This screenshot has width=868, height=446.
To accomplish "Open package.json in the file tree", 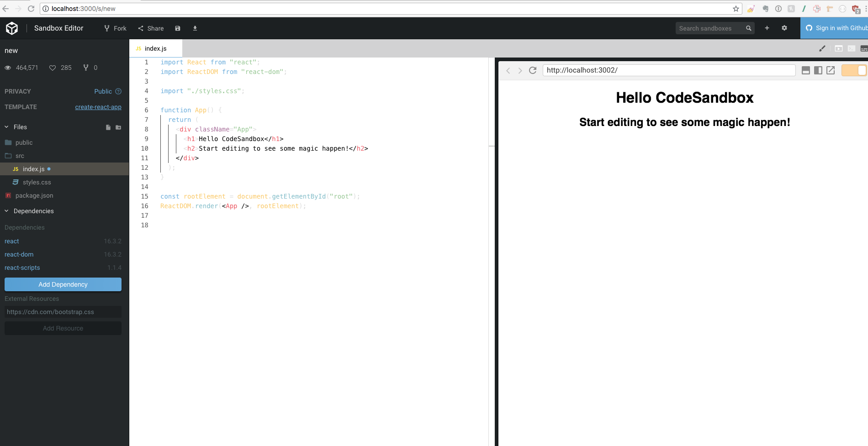I will tap(64, 195).
